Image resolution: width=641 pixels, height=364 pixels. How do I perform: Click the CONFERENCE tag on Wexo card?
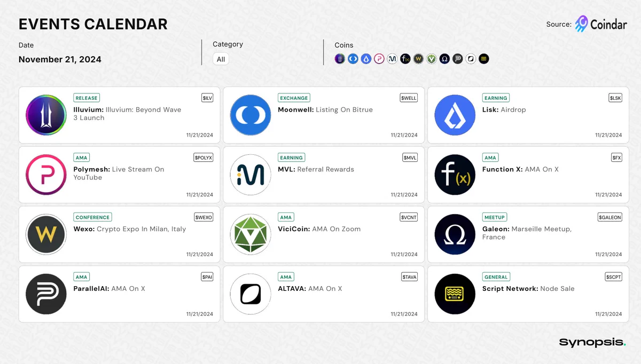coord(93,217)
